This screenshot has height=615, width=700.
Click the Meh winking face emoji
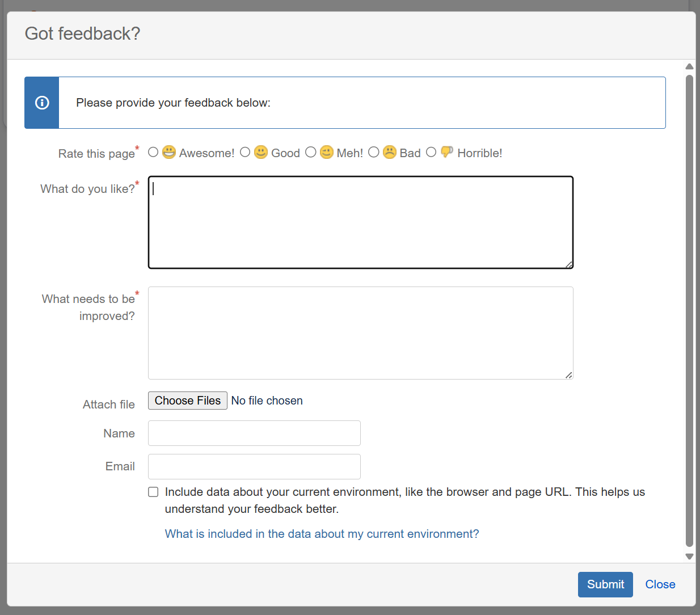click(x=327, y=153)
